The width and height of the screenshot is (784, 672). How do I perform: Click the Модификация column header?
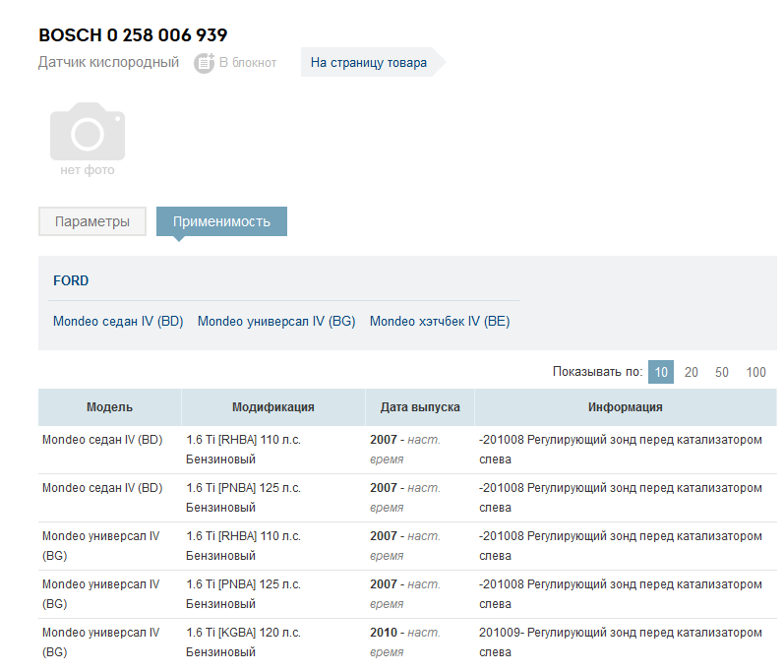point(273,407)
